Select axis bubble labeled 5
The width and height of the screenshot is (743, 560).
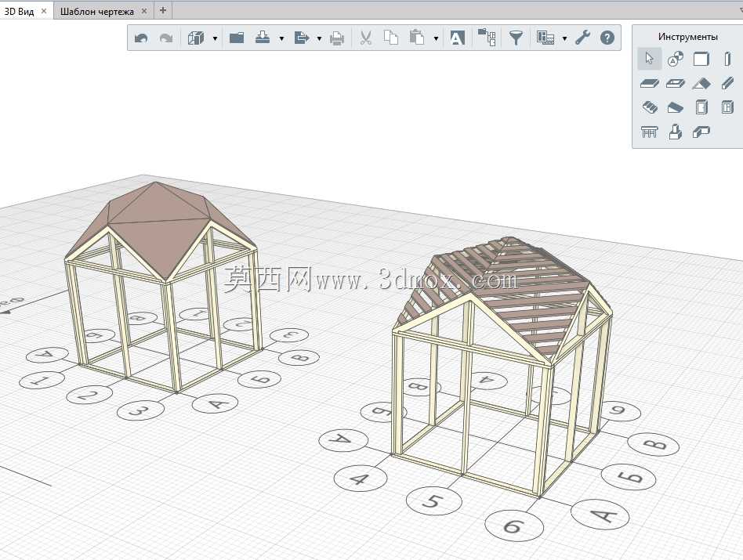coord(433,501)
